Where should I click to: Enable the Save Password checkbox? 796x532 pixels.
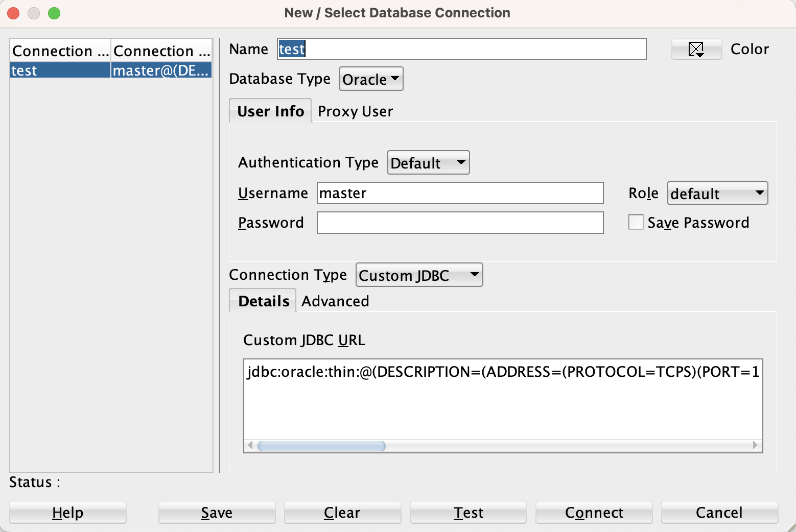636,222
